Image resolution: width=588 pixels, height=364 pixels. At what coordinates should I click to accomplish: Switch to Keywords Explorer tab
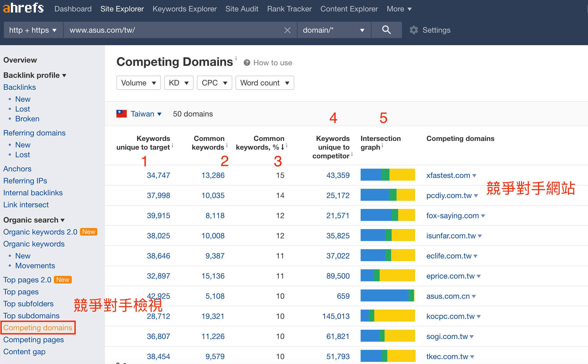coord(185,9)
